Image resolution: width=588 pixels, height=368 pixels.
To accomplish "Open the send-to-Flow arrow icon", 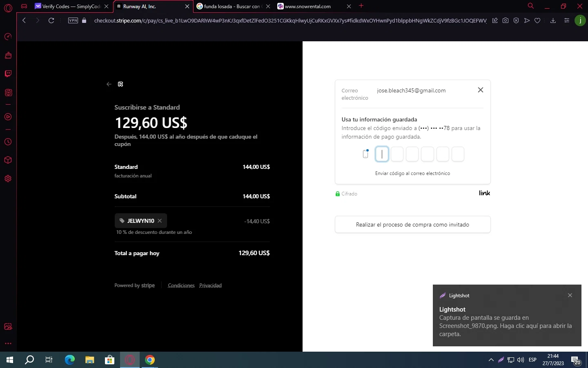I will [527, 20].
